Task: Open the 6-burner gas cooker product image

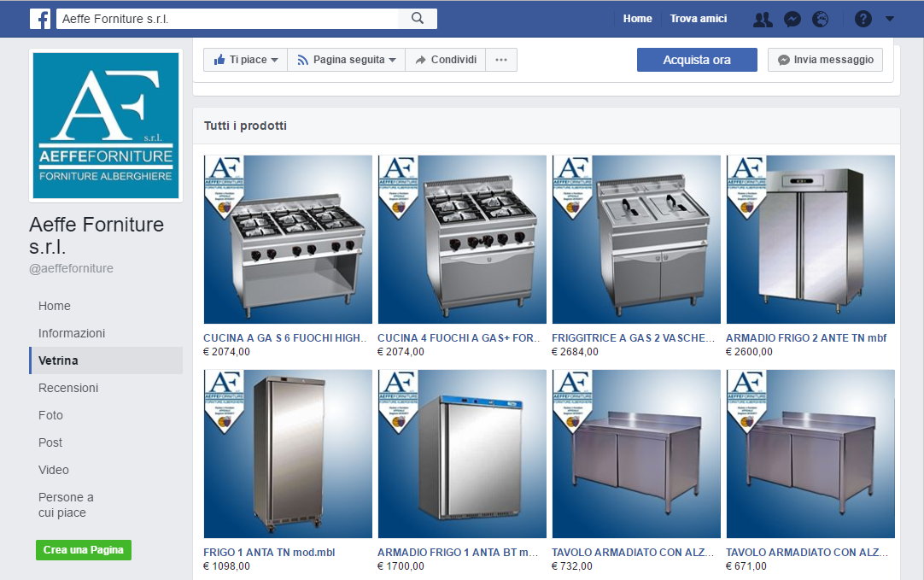Action: point(288,239)
